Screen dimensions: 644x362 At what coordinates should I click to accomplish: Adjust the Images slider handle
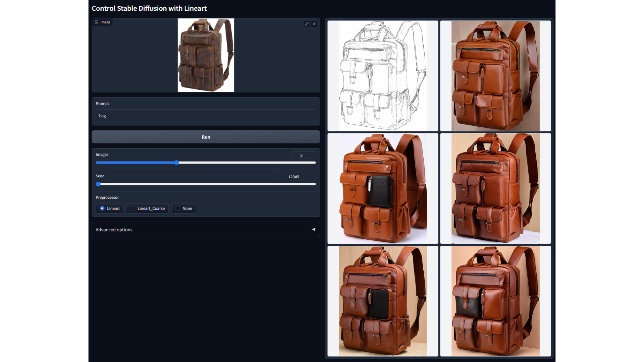(x=176, y=163)
